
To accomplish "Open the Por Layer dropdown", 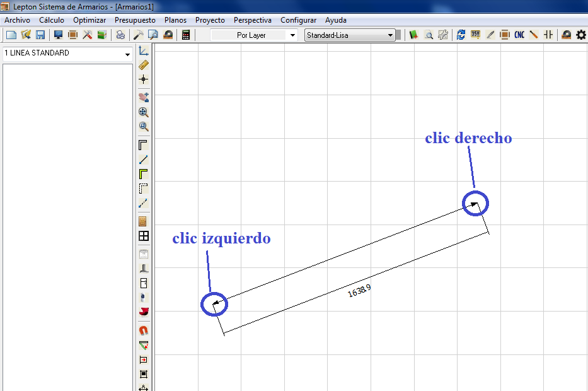I will [x=292, y=35].
